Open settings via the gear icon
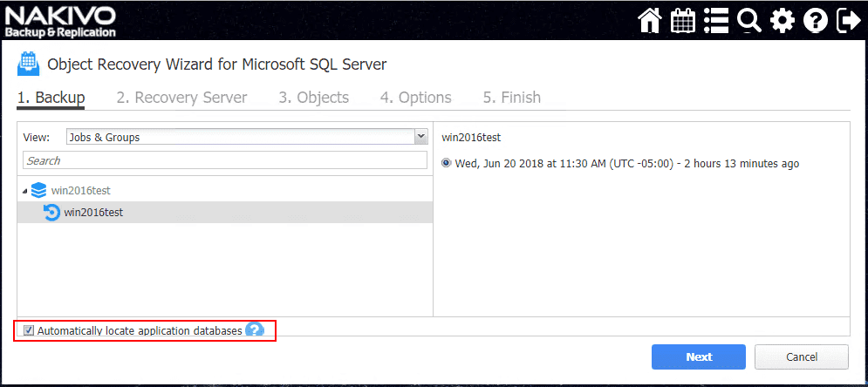The width and height of the screenshot is (868, 387). tap(783, 20)
